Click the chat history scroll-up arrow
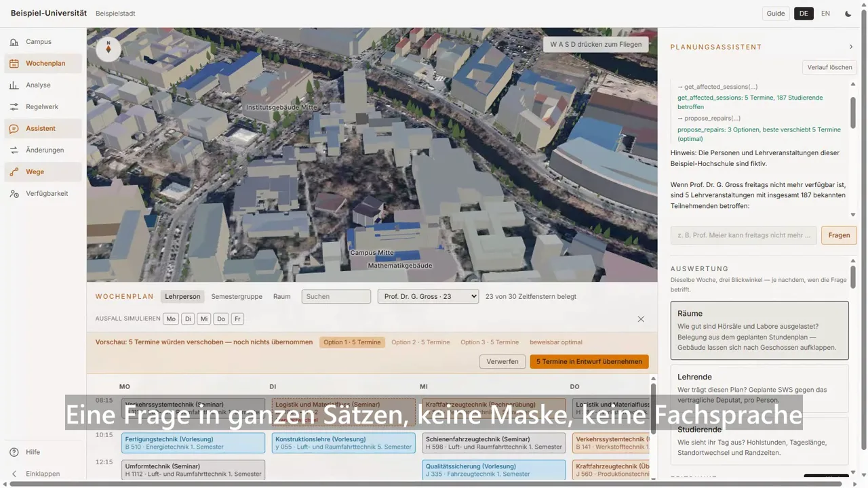The height and width of the screenshot is (488, 868). 852,85
